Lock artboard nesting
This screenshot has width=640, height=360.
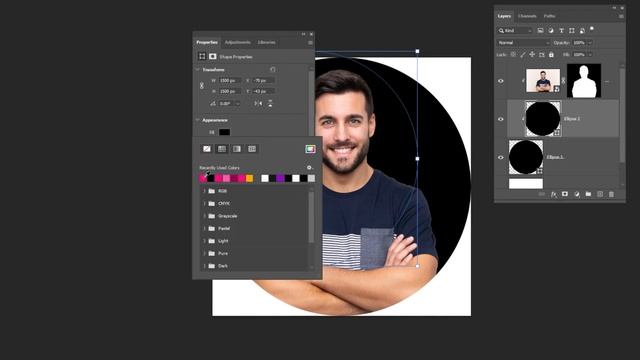[542, 54]
